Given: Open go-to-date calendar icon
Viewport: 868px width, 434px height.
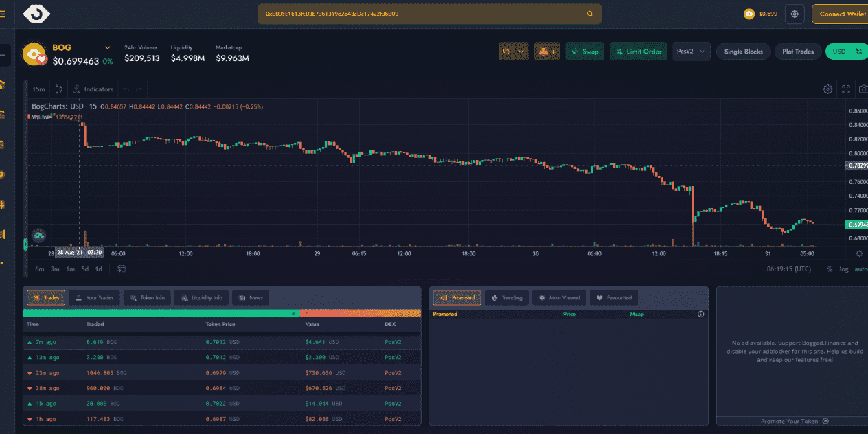Looking at the screenshot, I should coord(122,269).
